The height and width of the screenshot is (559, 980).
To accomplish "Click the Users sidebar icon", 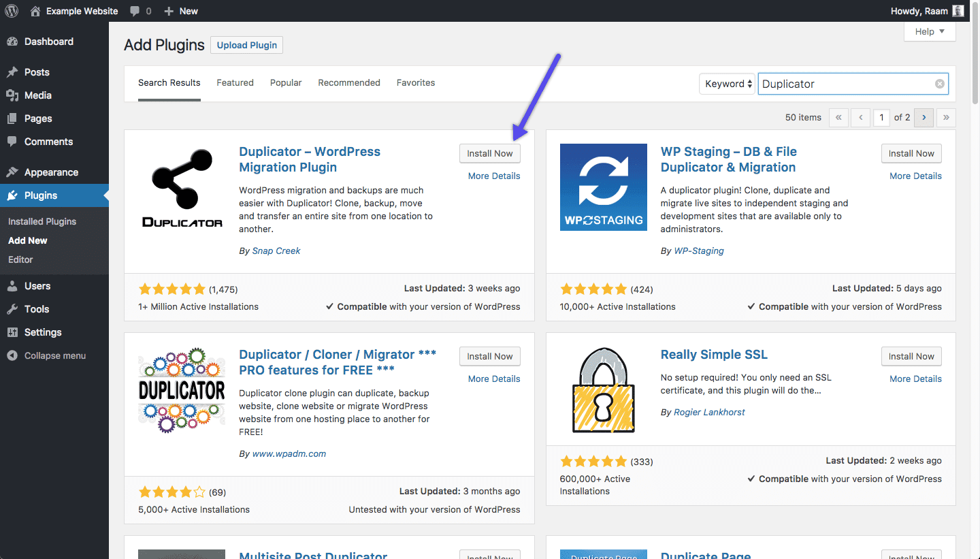I will coord(14,286).
